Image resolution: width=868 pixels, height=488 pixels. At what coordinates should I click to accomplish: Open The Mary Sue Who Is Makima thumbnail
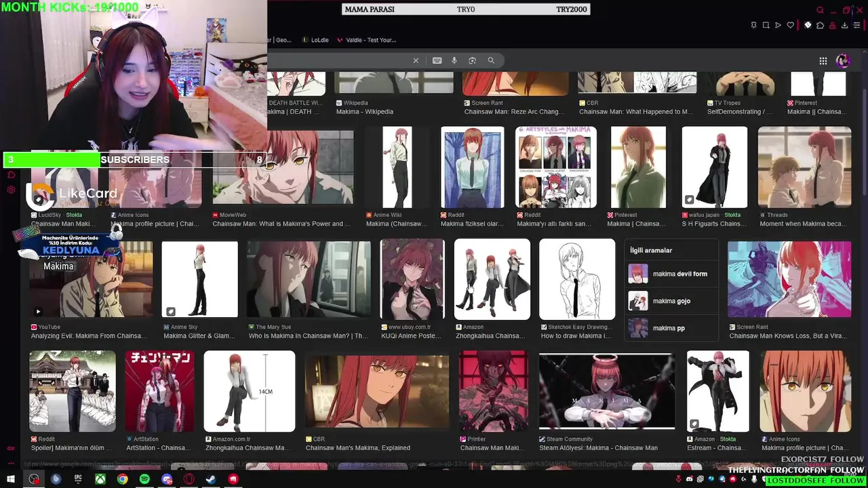click(x=309, y=279)
